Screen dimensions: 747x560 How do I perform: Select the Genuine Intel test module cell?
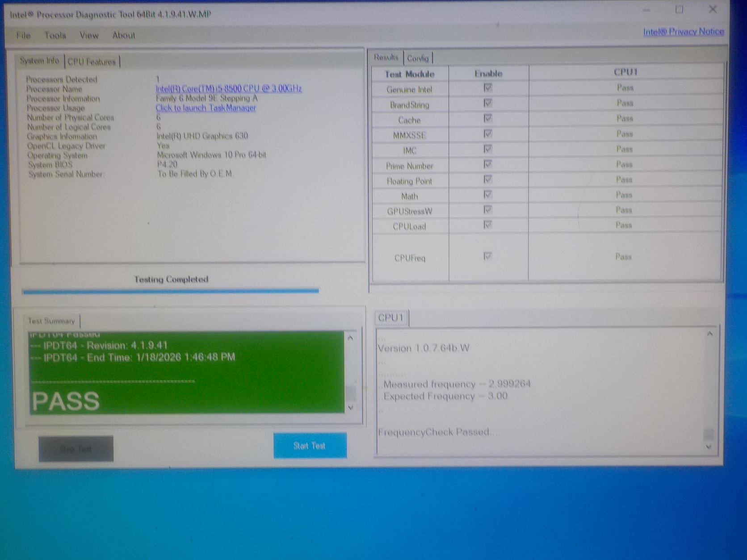tap(410, 89)
